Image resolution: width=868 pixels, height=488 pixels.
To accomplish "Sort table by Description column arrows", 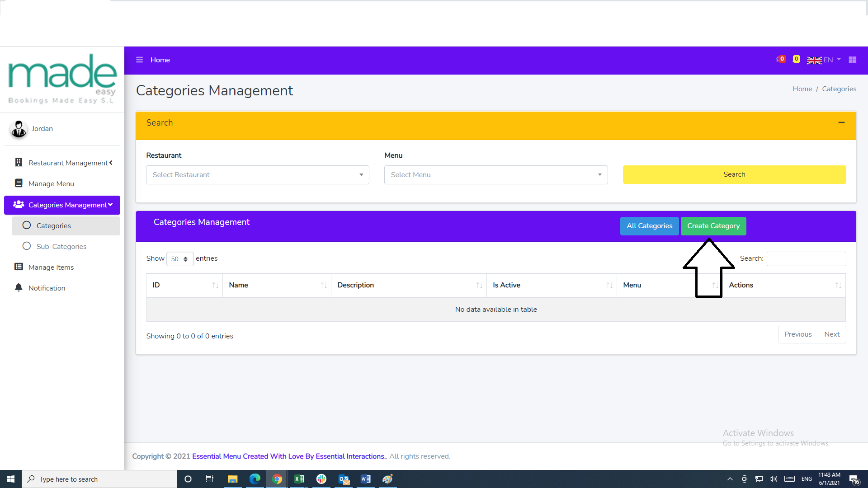I will tap(479, 285).
